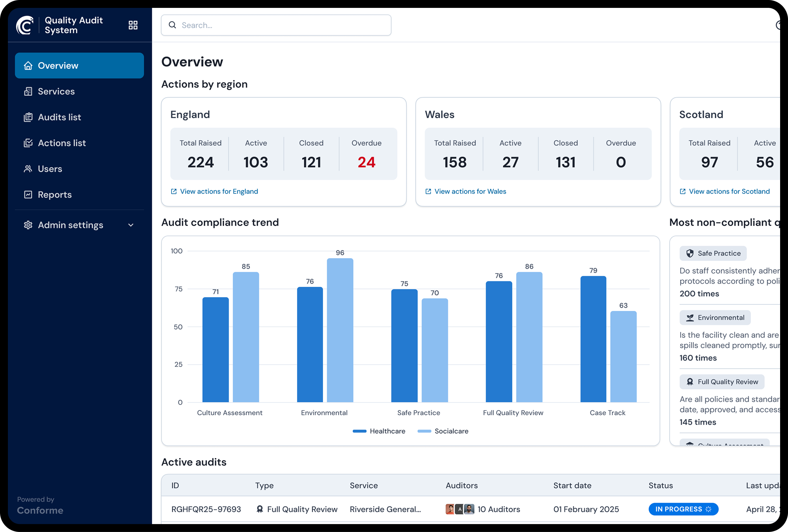Go to Audits list in sidebar
The image size is (788, 532).
[x=59, y=117]
